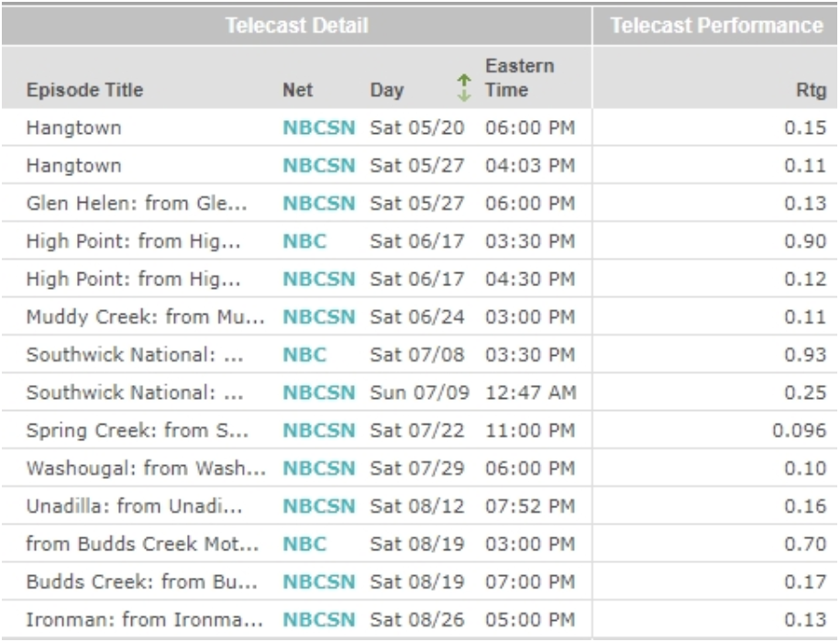The height and width of the screenshot is (642, 840).
Task: Select the Telecast Detail group header
Action: tap(295, 27)
